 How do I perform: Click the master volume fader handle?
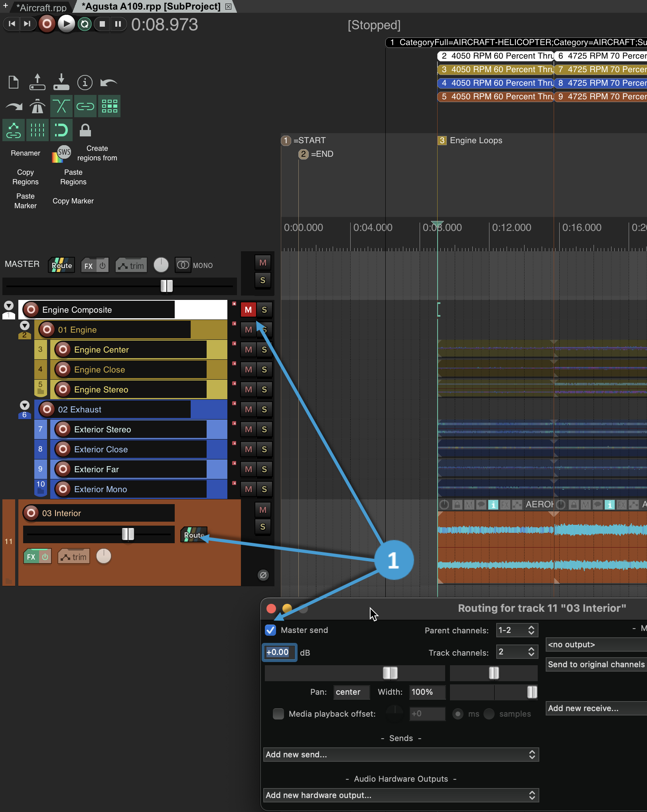click(x=166, y=286)
